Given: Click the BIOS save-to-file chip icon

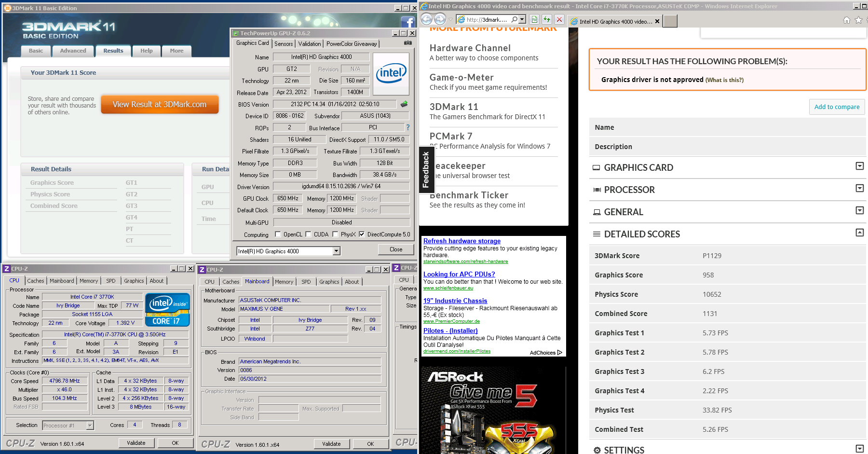Looking at the screenshot, I should [404, 104].
